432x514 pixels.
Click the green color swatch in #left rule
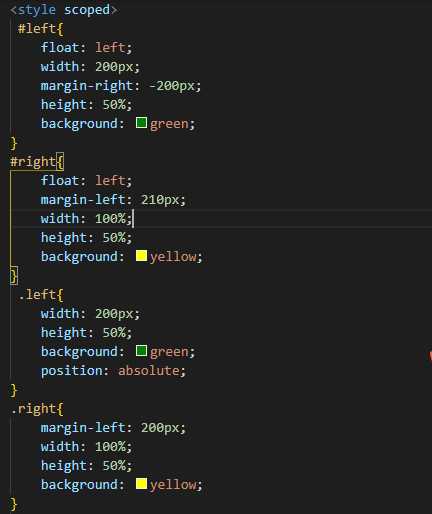[141, 123]
